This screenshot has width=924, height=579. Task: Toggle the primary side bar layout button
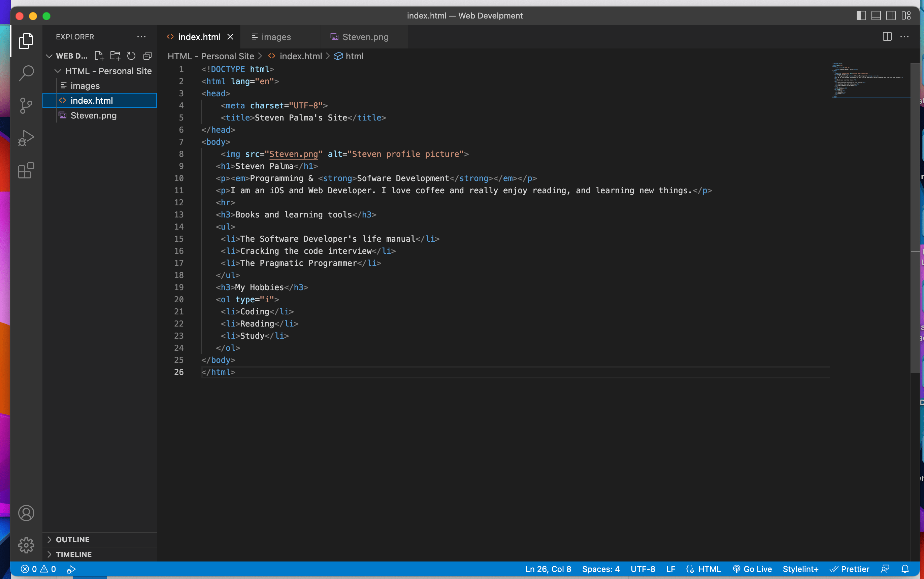[x=861, y=16]
